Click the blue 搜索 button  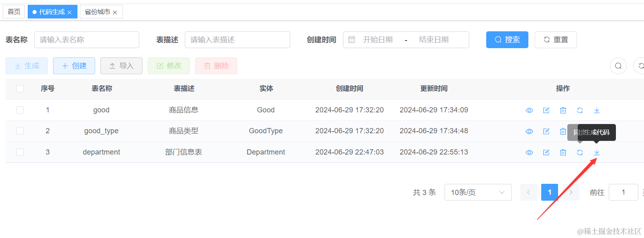click(x=507, y=40)
